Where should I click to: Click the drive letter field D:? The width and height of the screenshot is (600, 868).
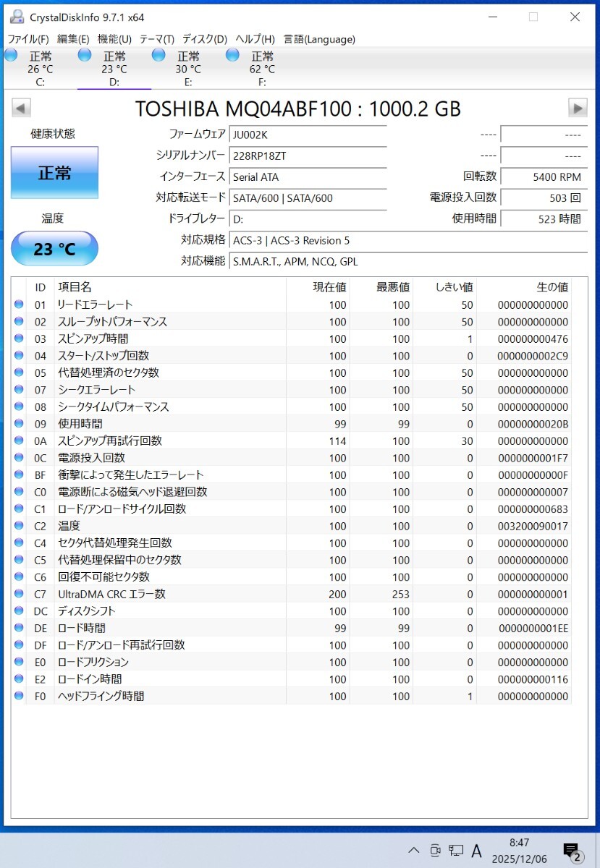click(x=308, y=218)
